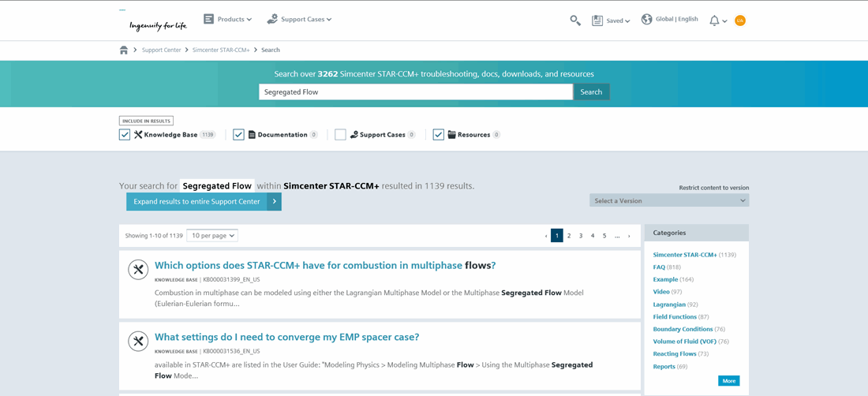Open the Products dropdown menu

tap(234, 20)
